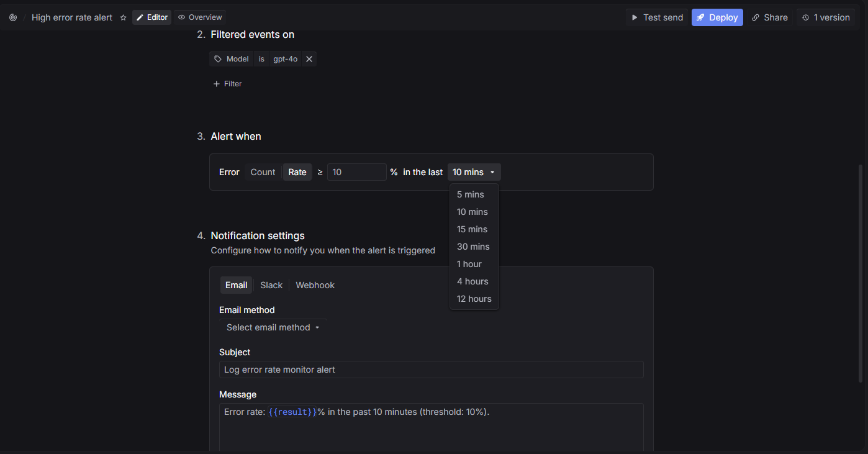Collapse the 10 mins time window dropdown
Screen dimensions: 868x454
point(474,172)
